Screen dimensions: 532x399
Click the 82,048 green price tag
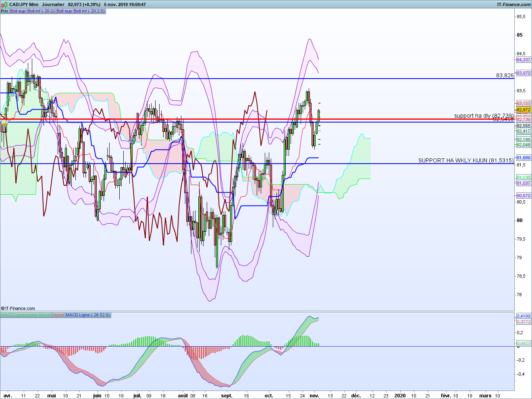click(x=524, y=145)
